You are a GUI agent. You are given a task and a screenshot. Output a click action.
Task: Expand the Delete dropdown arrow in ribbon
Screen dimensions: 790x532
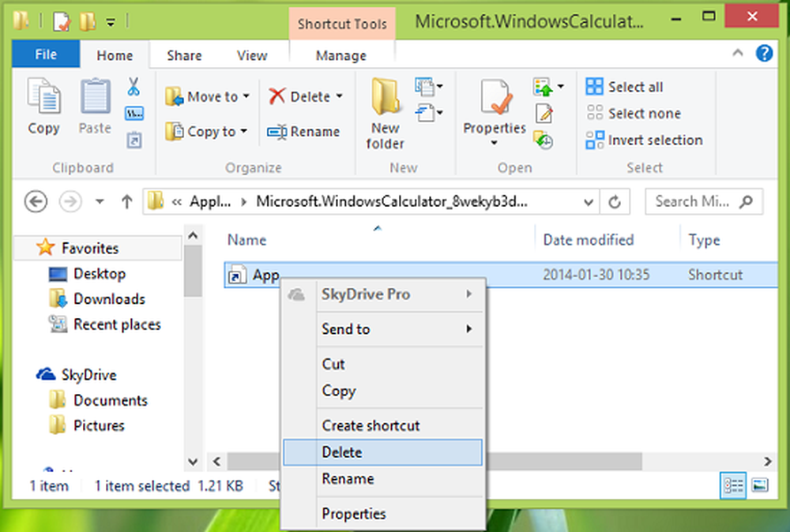click(x=339, y=96)
